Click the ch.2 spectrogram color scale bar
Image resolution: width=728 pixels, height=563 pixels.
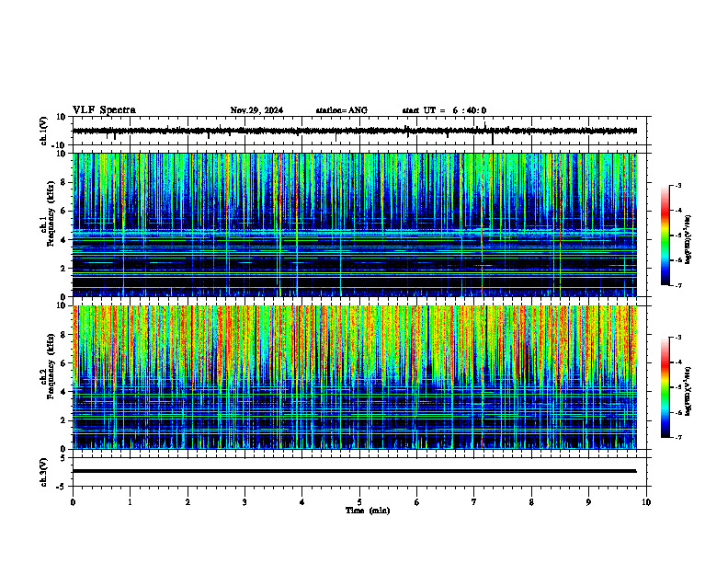pos(665,387)
